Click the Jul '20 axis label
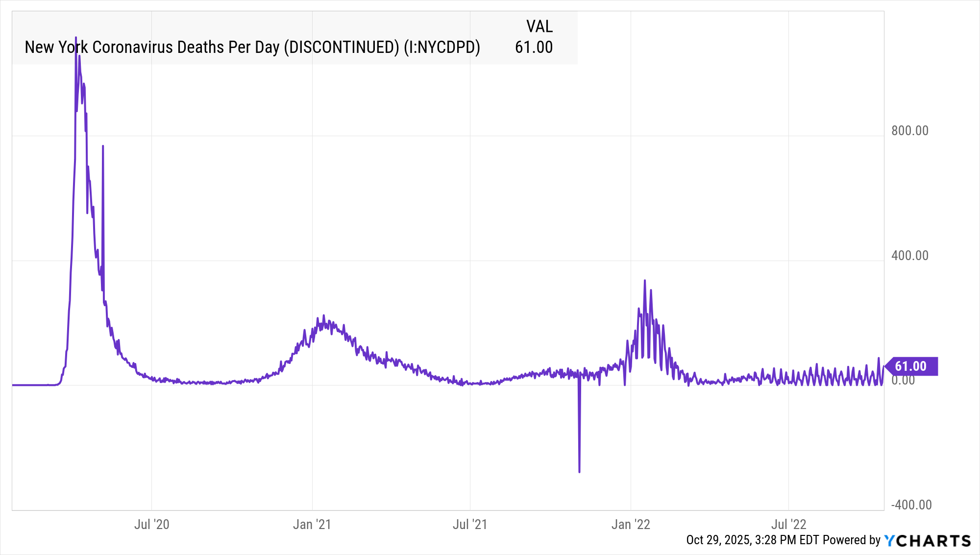This screenshot has height=555, width=980. [151, 525]
